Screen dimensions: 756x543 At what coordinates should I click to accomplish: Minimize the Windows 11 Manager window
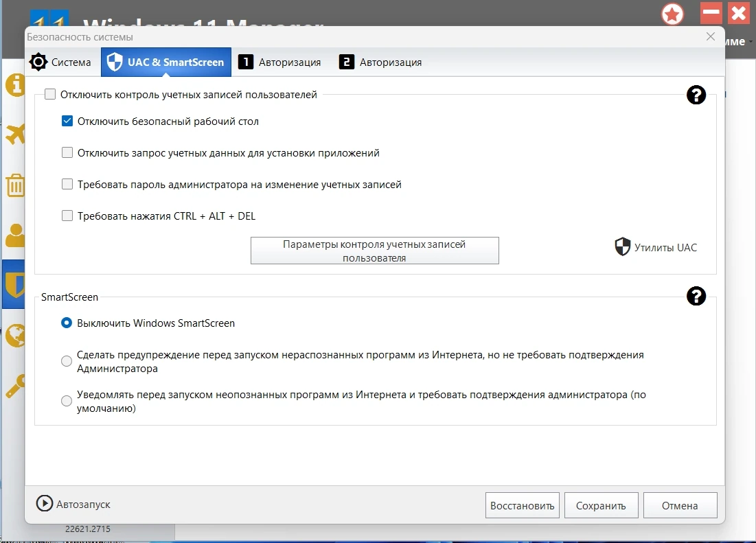pyautogui.click(x=711, y=13)
